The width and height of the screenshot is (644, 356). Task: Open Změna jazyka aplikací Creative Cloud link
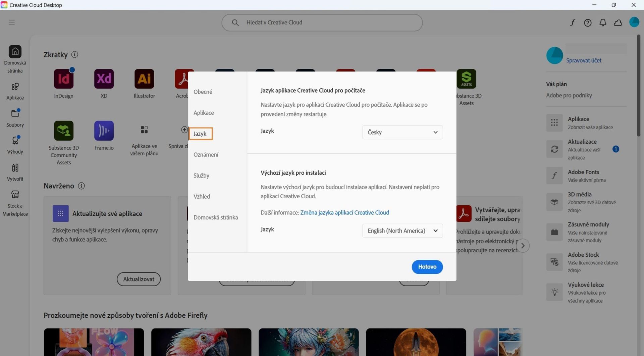(344, 212)
